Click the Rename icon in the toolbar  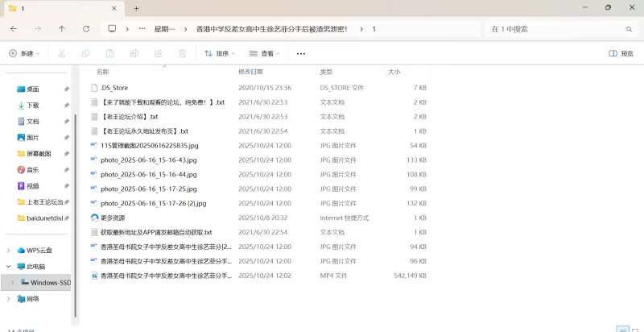pyautogui.click(x=134, y=54)
